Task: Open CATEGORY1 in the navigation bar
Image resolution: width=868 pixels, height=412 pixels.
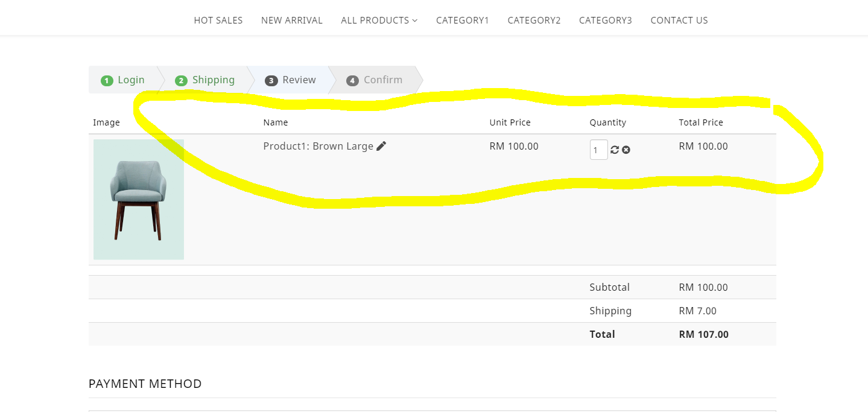Action: [x=463, y=21]
